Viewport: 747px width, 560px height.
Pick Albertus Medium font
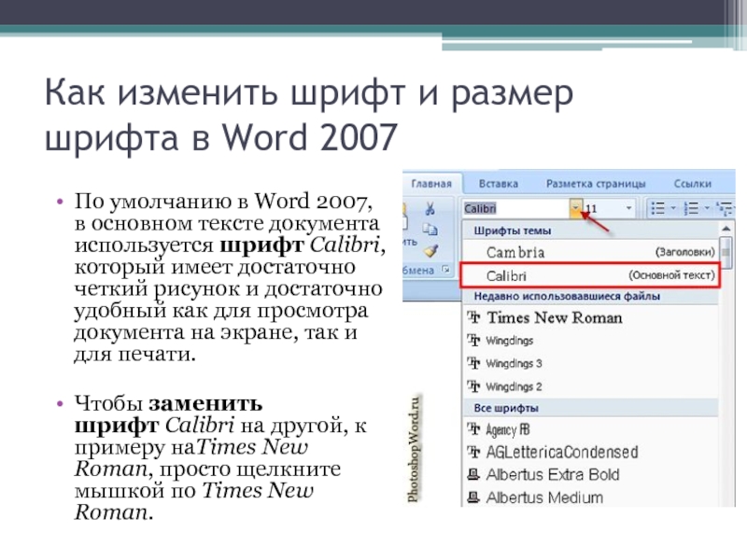point(590,497)
